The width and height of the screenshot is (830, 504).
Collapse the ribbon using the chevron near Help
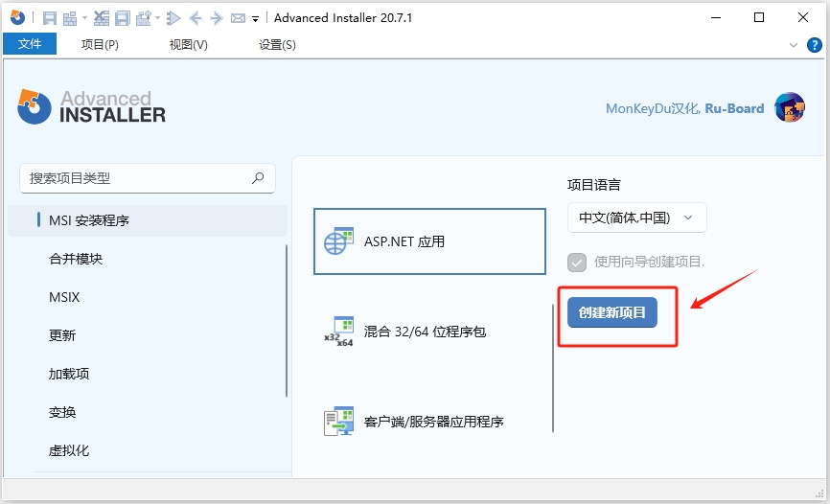793,45
